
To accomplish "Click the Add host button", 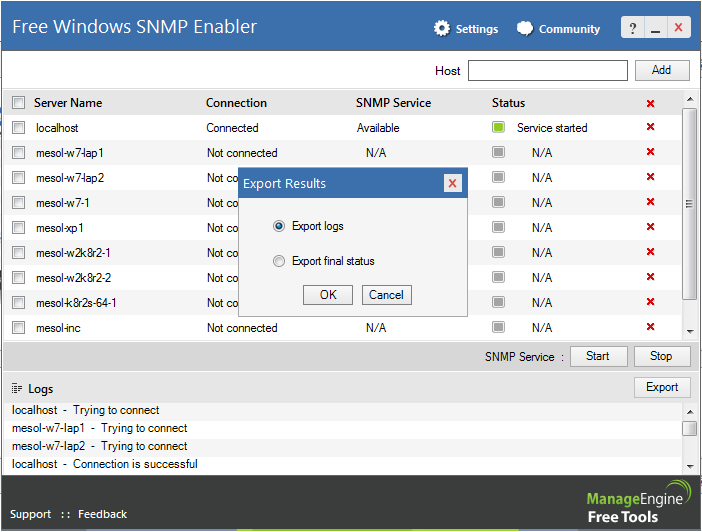I will click(662, 70).
